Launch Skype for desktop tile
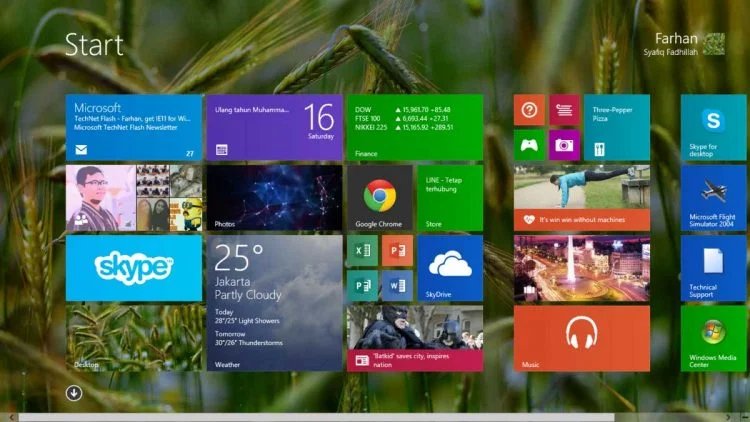 (713, 127)
